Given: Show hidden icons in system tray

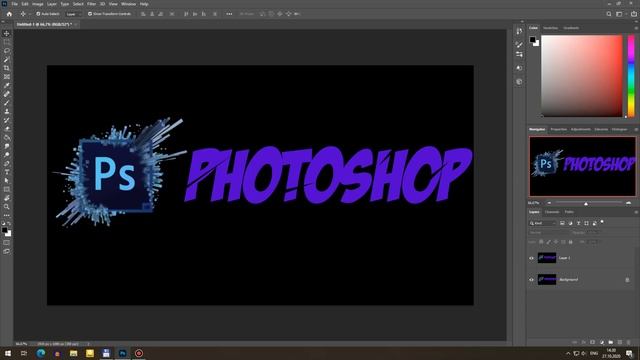Looking at the screenshot, I should pos(568,353).
